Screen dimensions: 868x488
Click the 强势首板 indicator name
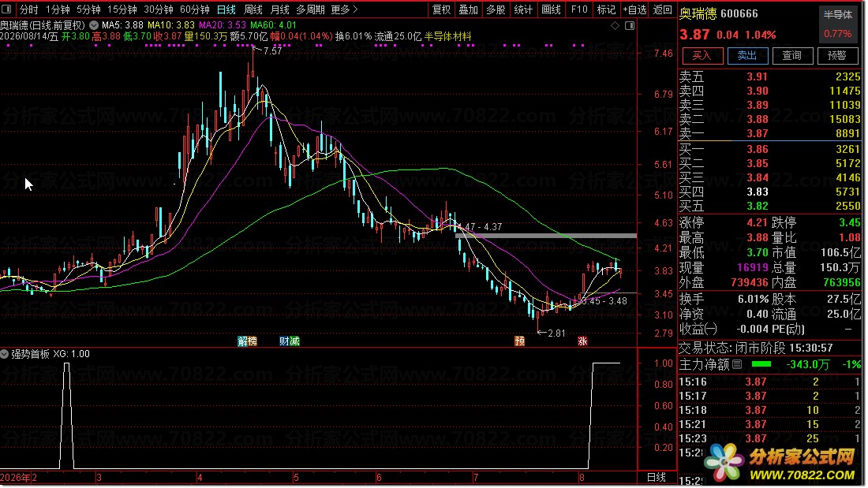pyautogui.click(x=31, y=354)
